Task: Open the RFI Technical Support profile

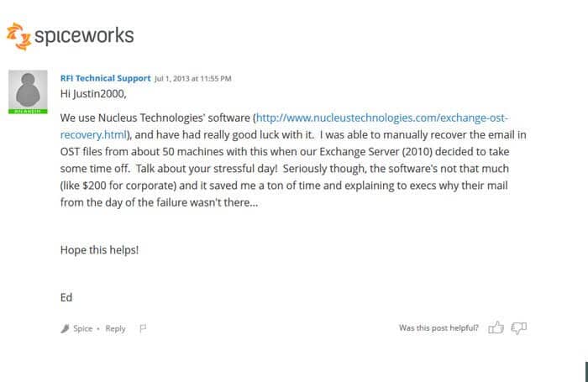Action: click(105, 78)
